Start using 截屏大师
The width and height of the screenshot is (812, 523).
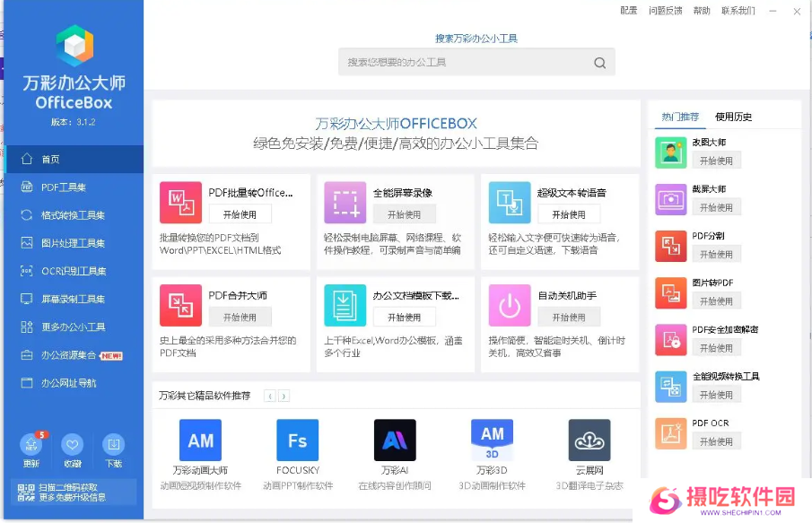tap(716, 207)
